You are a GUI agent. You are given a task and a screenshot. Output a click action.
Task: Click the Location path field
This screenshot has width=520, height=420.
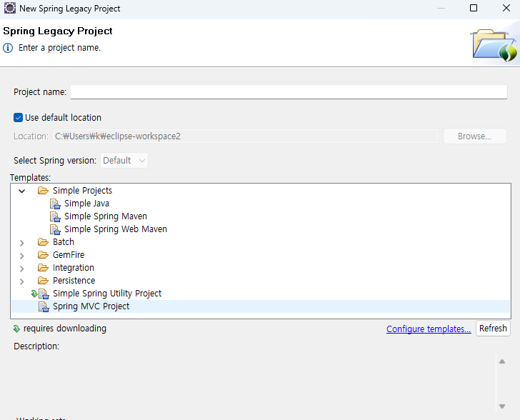(x=245, y=136)
